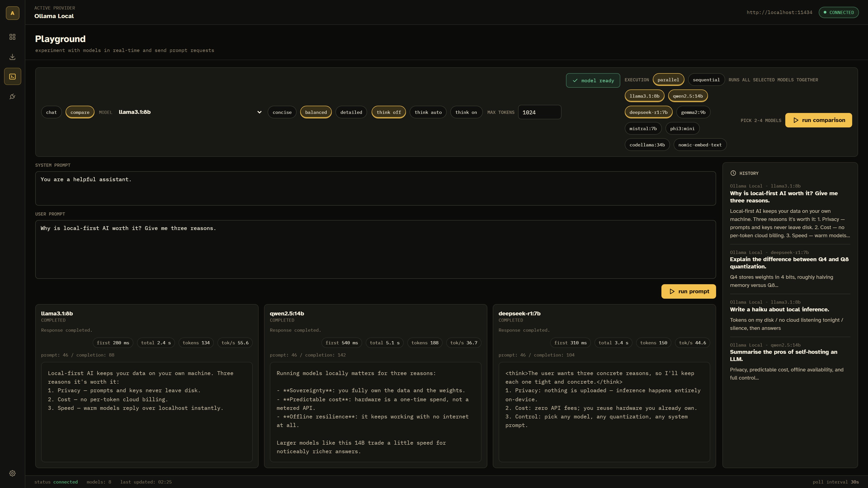Toggle mistral:7b for comparison
The image size is (868, 488).
643,128
